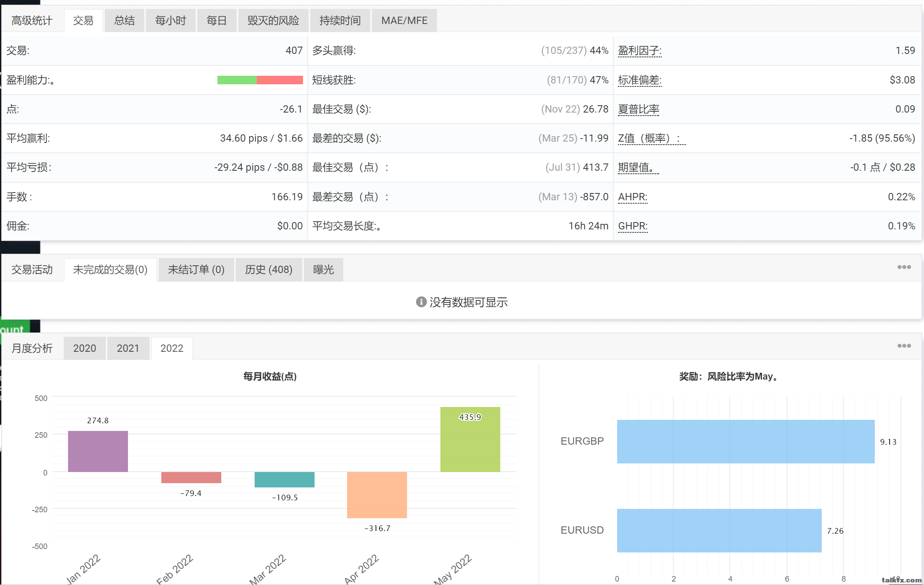Select the 未完成的交易(0) tab
This screenshot has height=585, width=924.
pyautogui.click(x=110, y=270)
